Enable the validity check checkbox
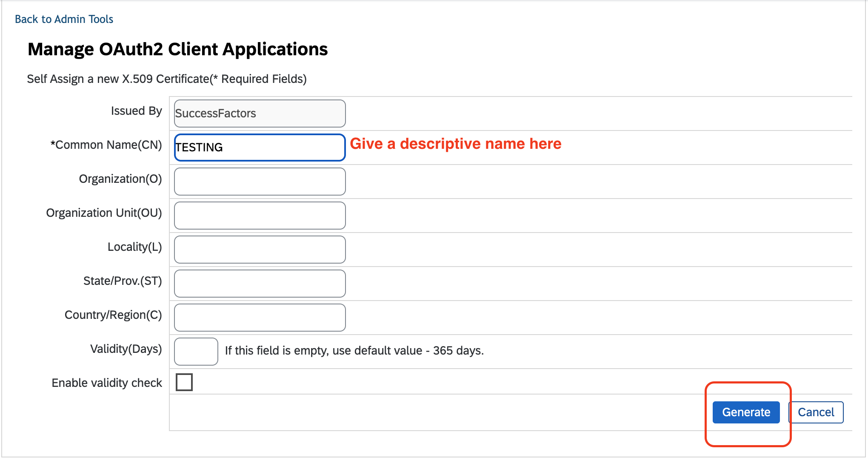868x460 pixels. [184, 382]
